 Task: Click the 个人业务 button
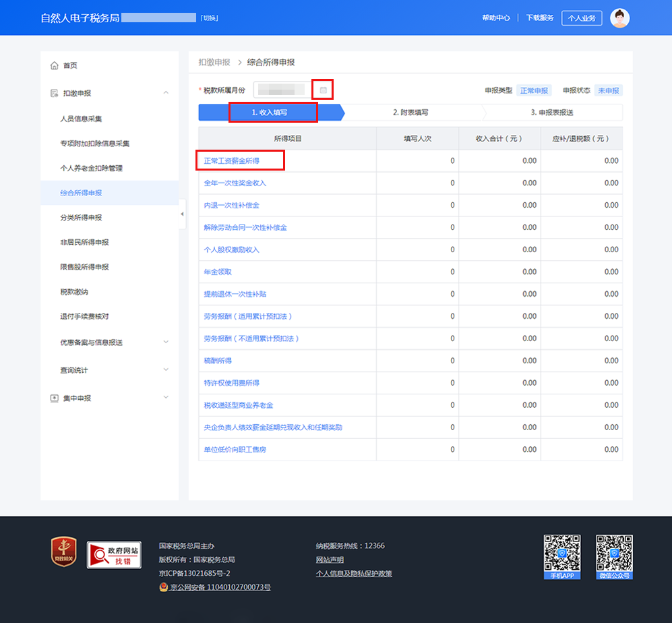point(582,18)
